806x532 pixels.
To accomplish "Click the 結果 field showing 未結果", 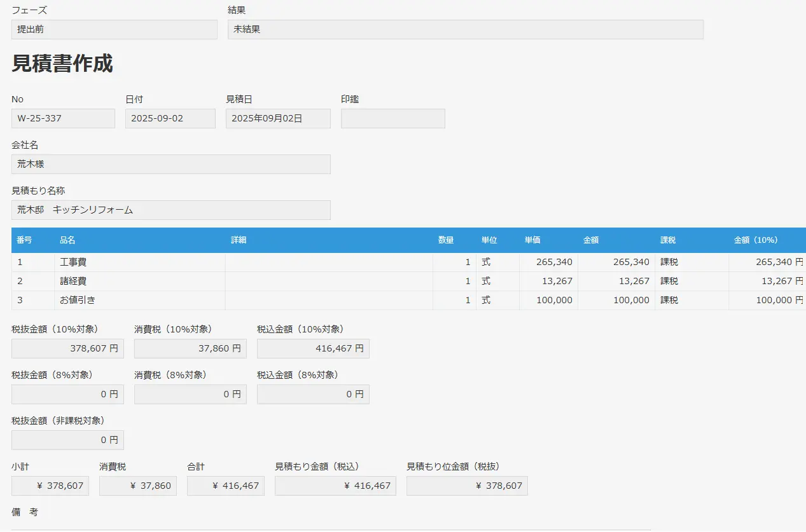I will (465, 29).
